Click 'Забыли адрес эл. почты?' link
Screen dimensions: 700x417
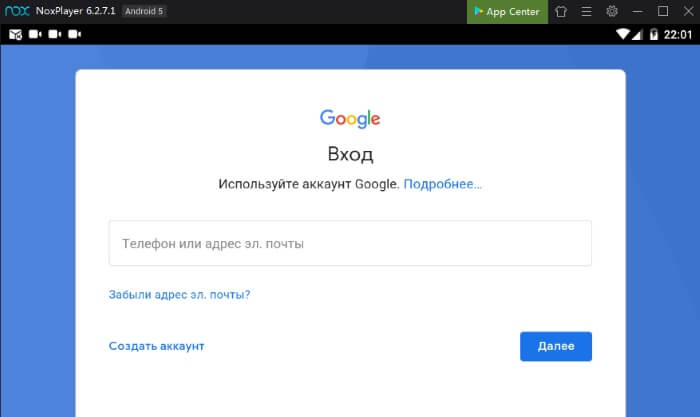[179, 295]
